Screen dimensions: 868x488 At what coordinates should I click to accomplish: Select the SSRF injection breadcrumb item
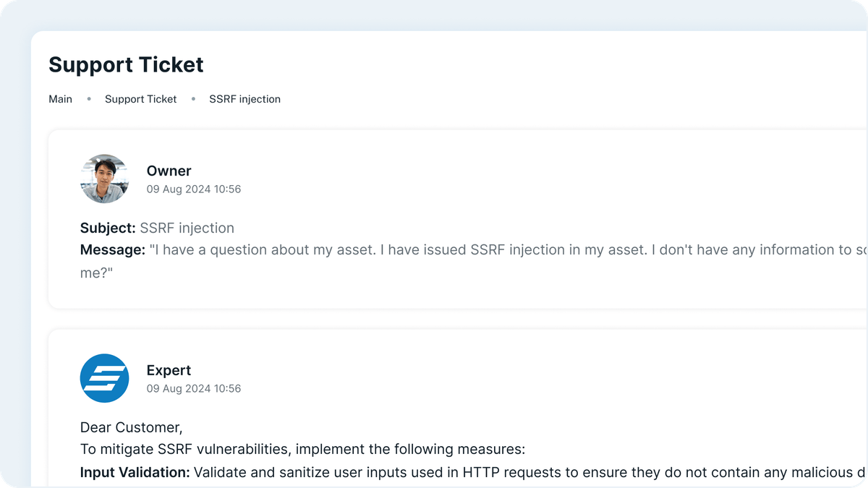coord(244,99)
